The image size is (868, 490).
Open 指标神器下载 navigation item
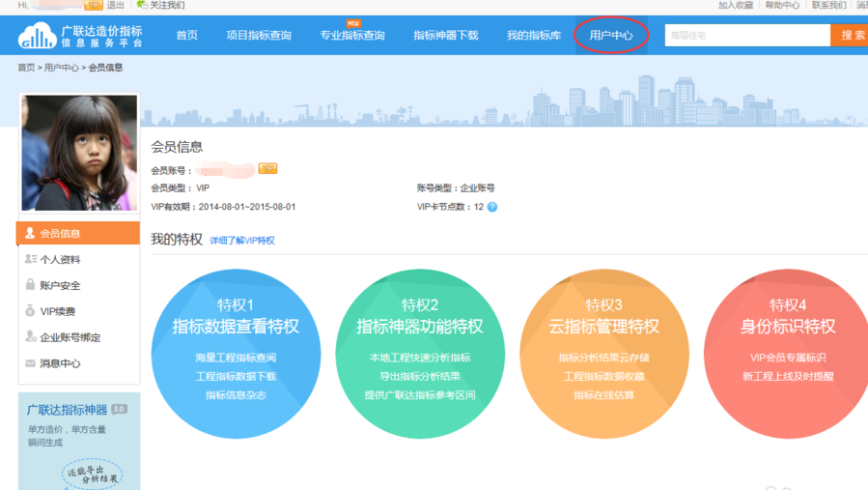[446, 36]
